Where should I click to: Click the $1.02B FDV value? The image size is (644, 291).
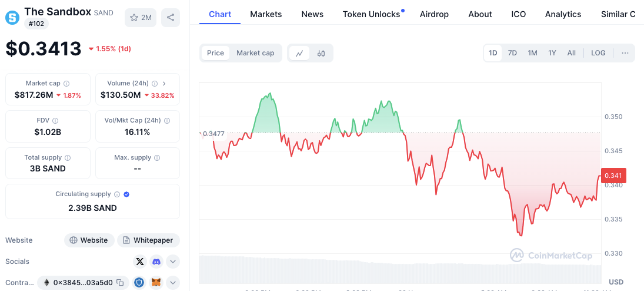[x=48, y=132]
